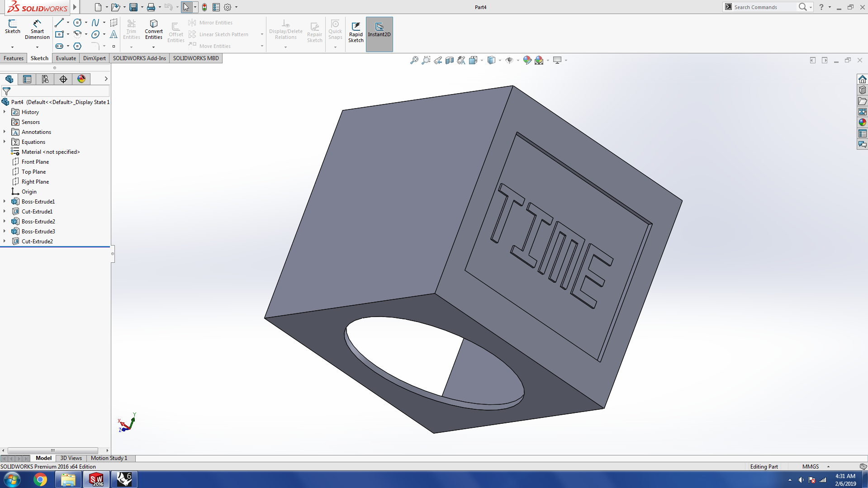Open Custom Properties in task pane

[863, 133]
